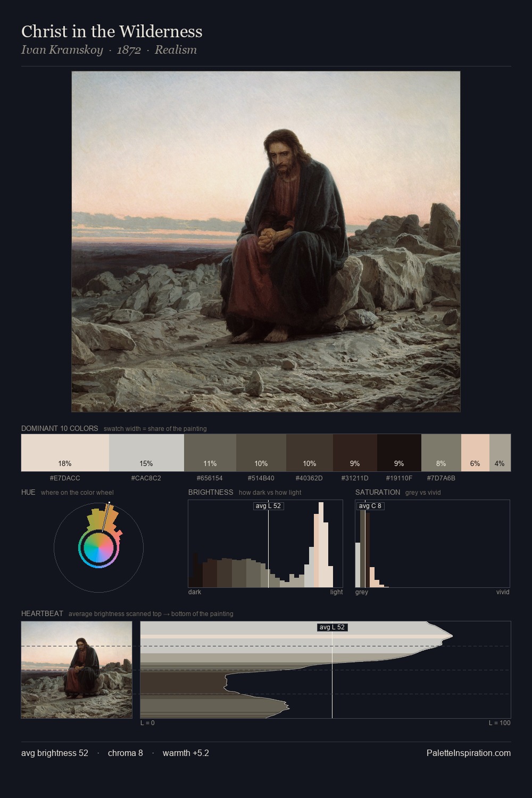Select the 8% swatch #7D7A6B
This screenshot has height=798, width=532.
pyautogui.click(x=441, y=453)
